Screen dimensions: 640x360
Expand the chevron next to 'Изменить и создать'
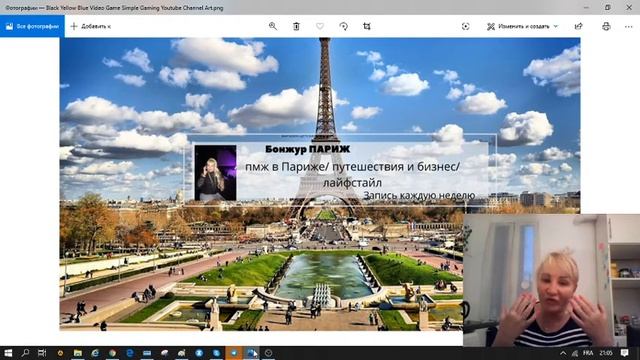pyautogui.click(x=556, y=26)
